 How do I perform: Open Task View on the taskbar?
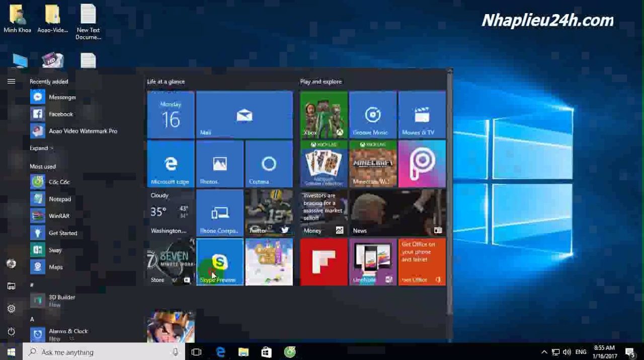(x=196, y=352)
